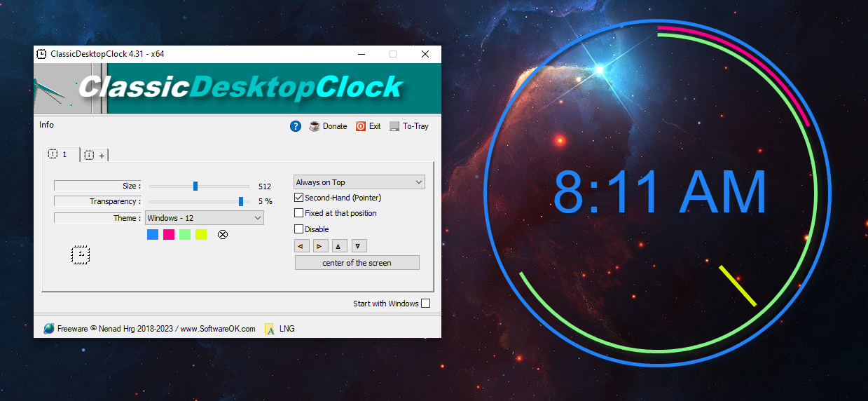This screenshot has width=868, height=401.
Task: Check the Disable checkbox
Action: point(299,229)
